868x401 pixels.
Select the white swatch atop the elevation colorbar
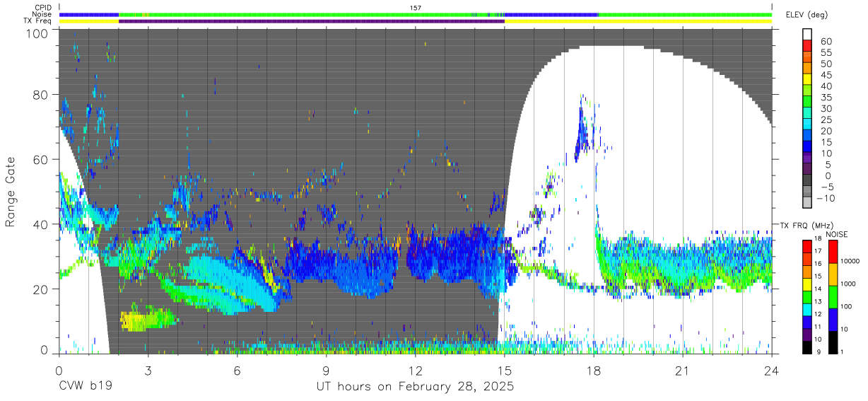click(807, 35)
